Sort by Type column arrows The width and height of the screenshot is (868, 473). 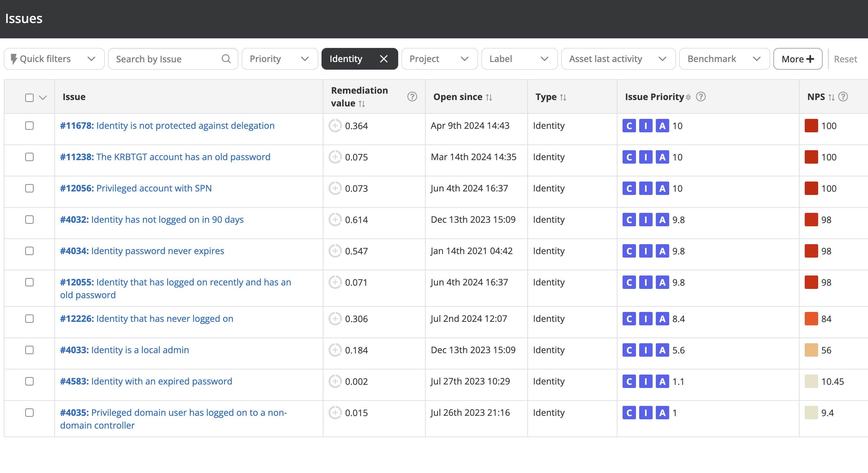click(x=563, y=97)
